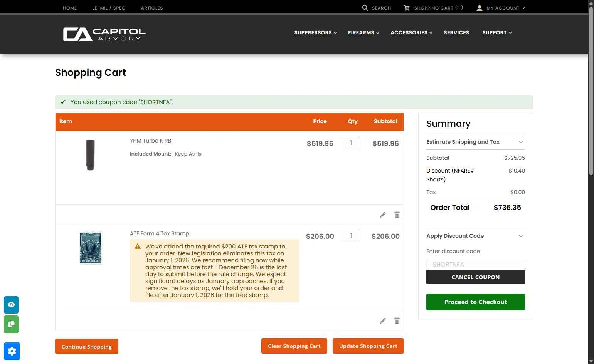Click the Tax value $0.00

click(518, 192)
